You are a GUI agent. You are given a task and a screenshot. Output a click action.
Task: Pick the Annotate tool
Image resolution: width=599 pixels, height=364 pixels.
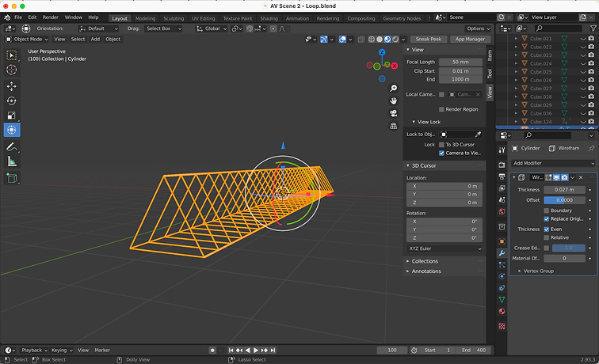tap(12, 147)
